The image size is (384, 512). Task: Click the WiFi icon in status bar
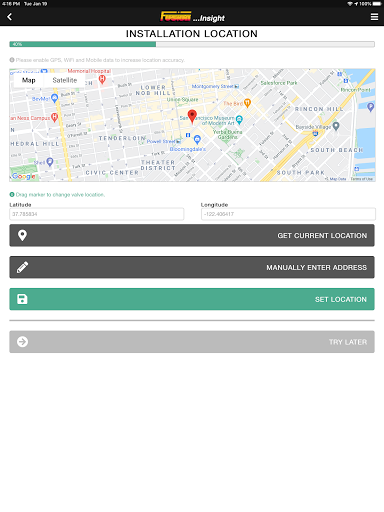350,4
